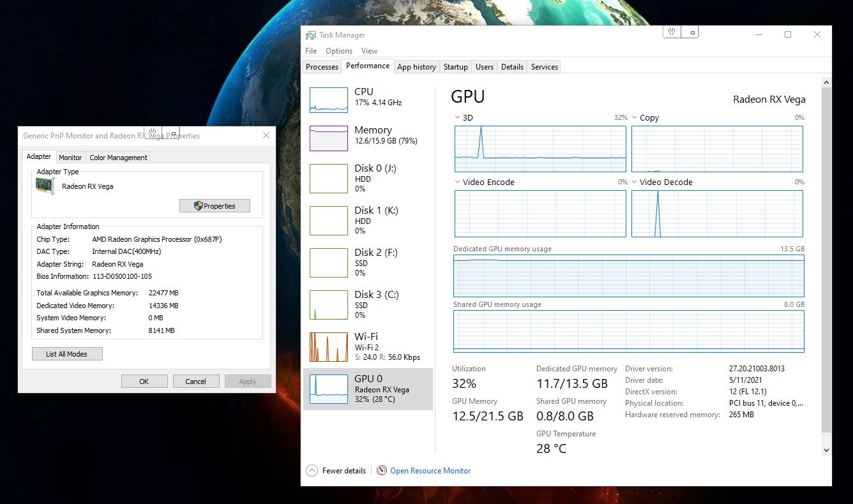Viewport: 853px width, 504px height.
Task: Open the File menu in Task Manager
Action: 311,51
